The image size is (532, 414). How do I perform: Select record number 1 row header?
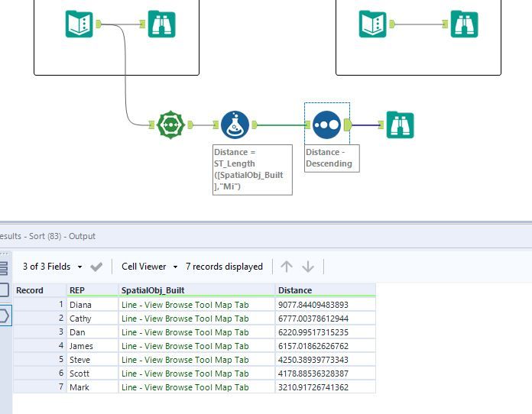point(40,305)
